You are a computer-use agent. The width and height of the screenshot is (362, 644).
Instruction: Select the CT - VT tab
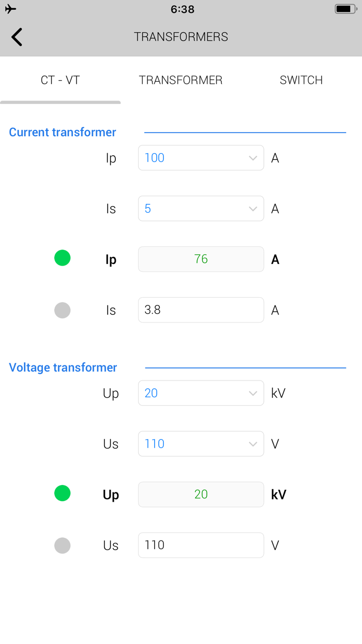coord(59,80)
